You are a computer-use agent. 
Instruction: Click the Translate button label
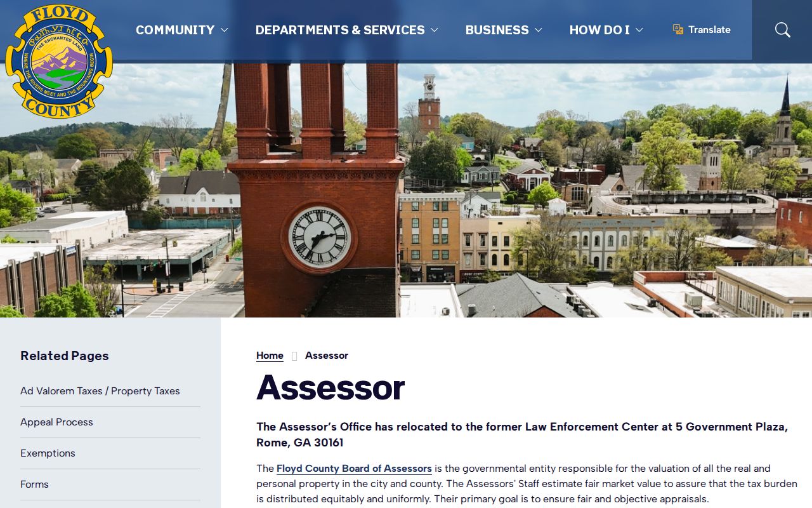709,30
